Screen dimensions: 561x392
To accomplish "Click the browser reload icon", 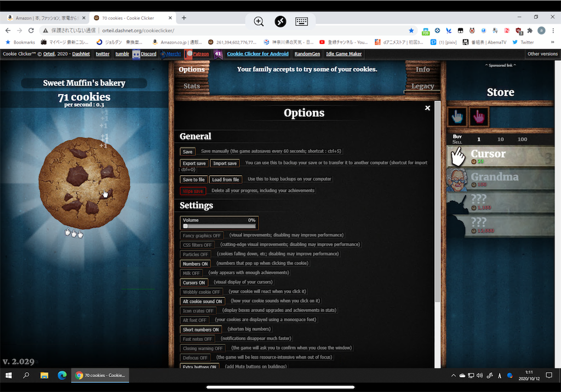I will coord(31,31).
